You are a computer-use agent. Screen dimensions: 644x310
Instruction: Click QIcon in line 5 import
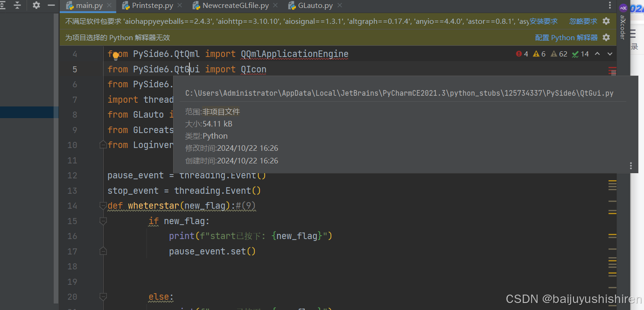pos(253,69)
